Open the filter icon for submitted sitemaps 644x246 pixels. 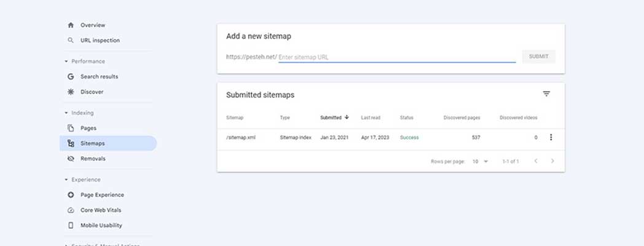(546, 94)
